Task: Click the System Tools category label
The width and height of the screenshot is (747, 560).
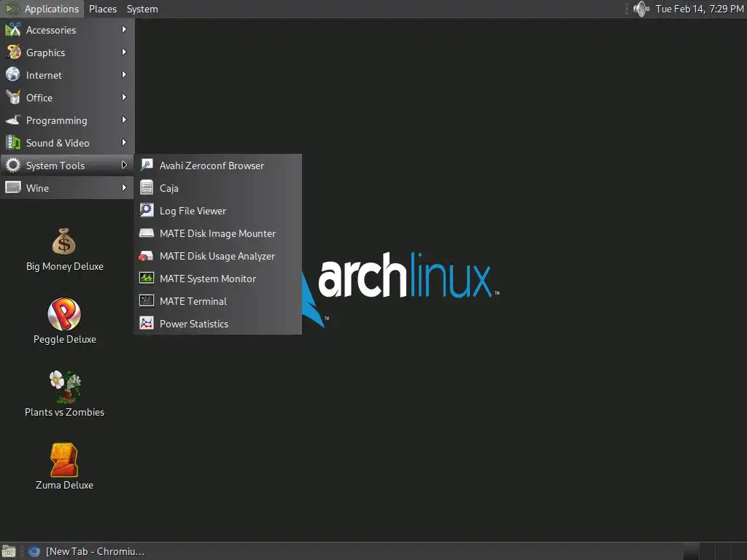Action: pos(55,166)
